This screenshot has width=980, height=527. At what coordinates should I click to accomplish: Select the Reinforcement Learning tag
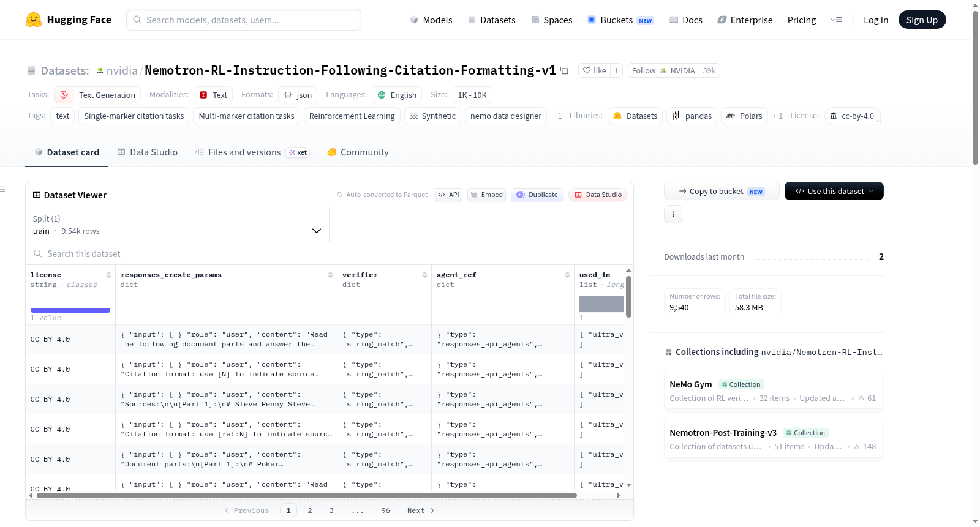[x=352, y=116]
